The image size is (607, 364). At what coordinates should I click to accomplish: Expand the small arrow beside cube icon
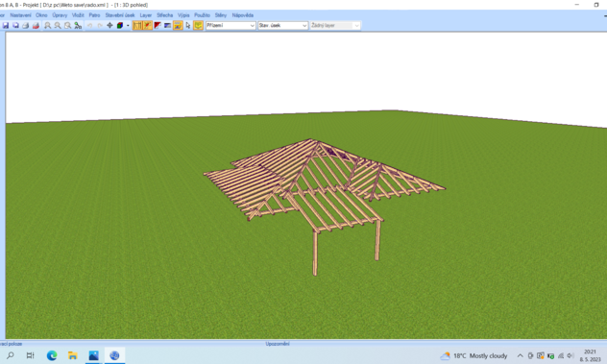click(x=128, y=26)
